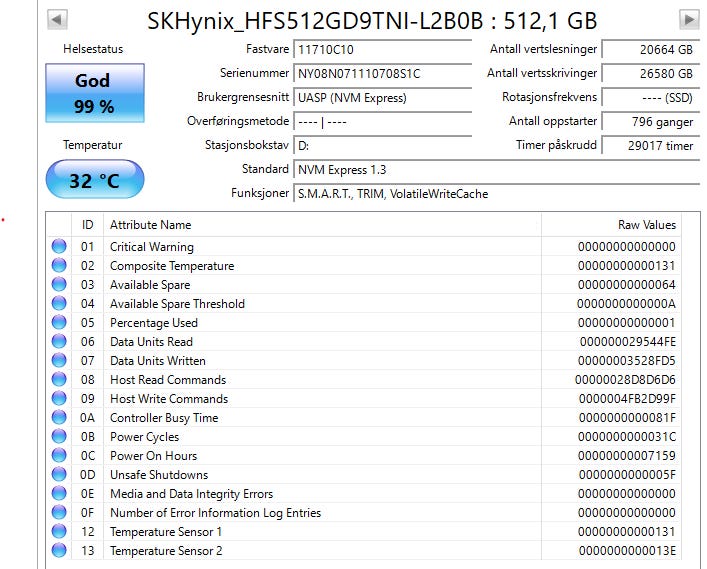Click raw value 000000000013E
This screenshot has width=707, height=569.
pos(627,551)
